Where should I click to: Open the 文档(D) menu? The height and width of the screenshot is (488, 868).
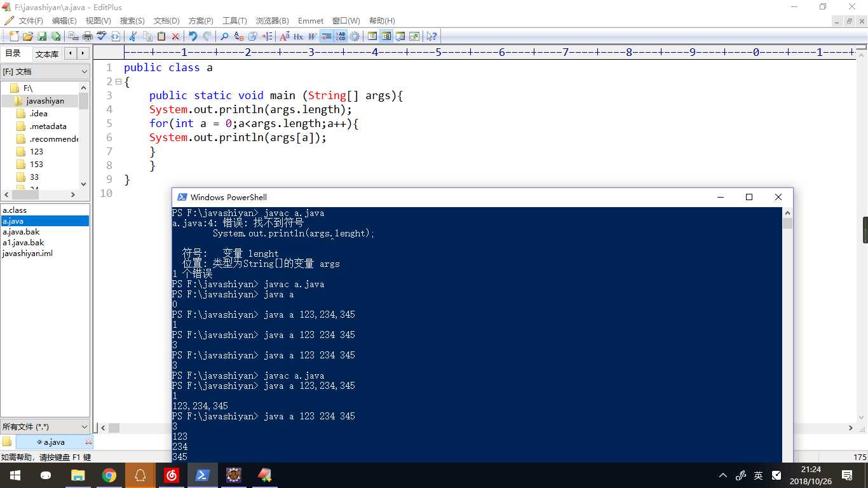[166, 21]
